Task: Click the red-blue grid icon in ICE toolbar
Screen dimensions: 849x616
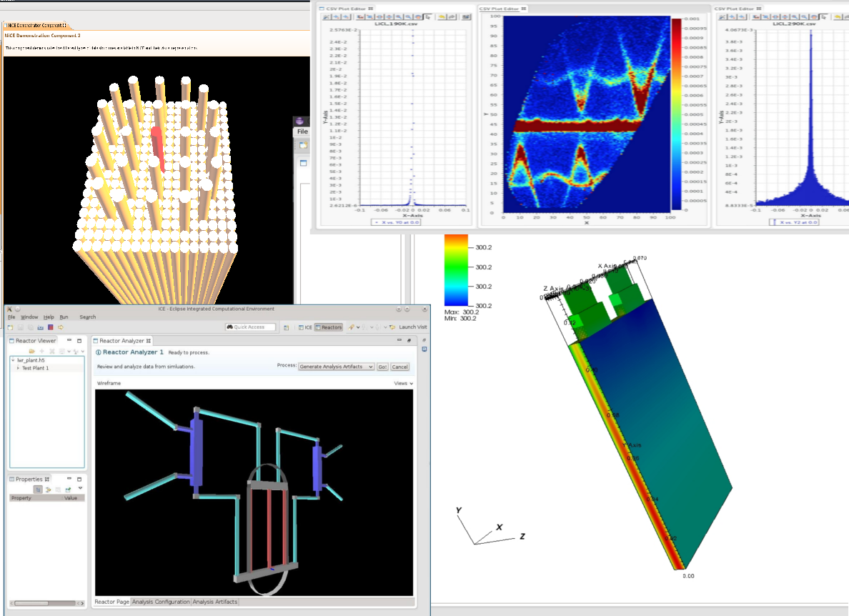Action: point(51,327)
